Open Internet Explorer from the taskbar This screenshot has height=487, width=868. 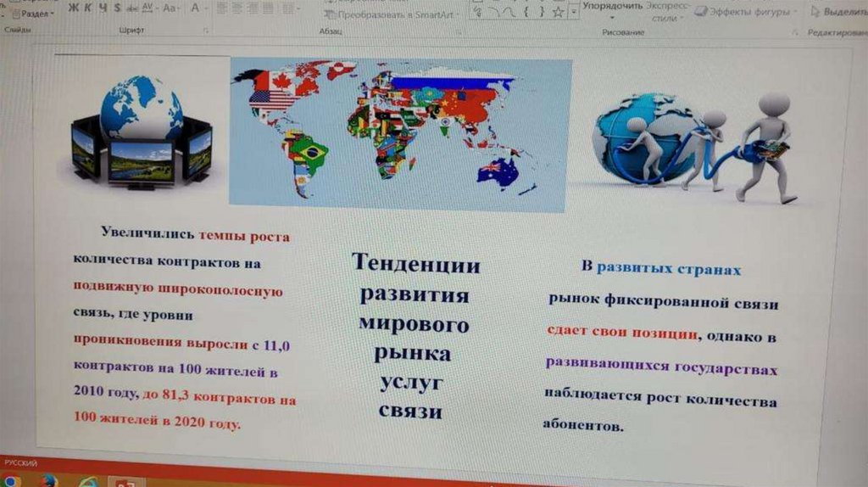point(87,481)
